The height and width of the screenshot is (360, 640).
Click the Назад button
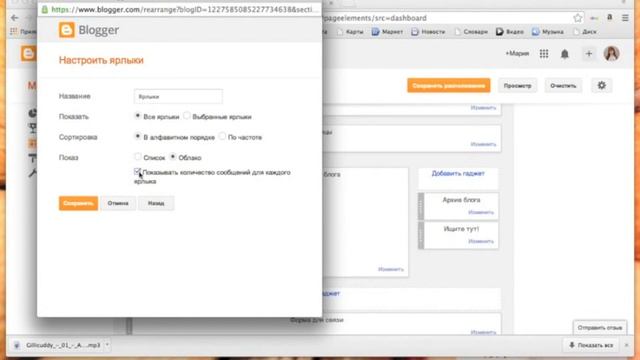(x=156, y=203)
